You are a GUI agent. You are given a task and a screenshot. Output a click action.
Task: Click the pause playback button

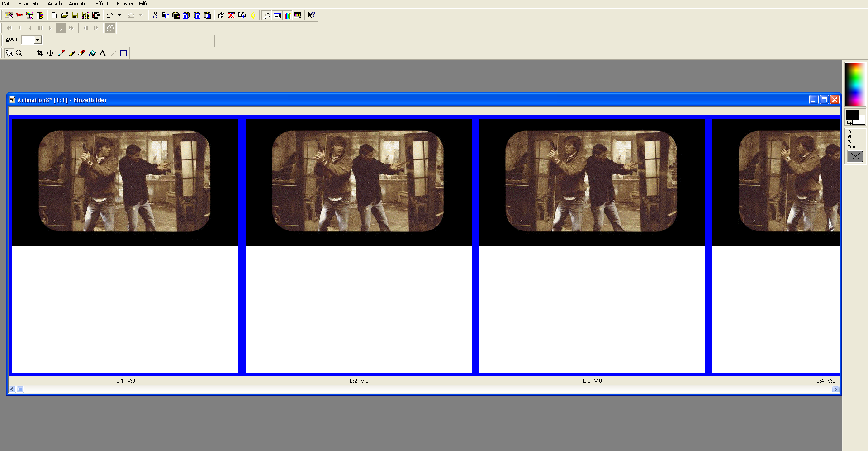click(x=40, y=28)
